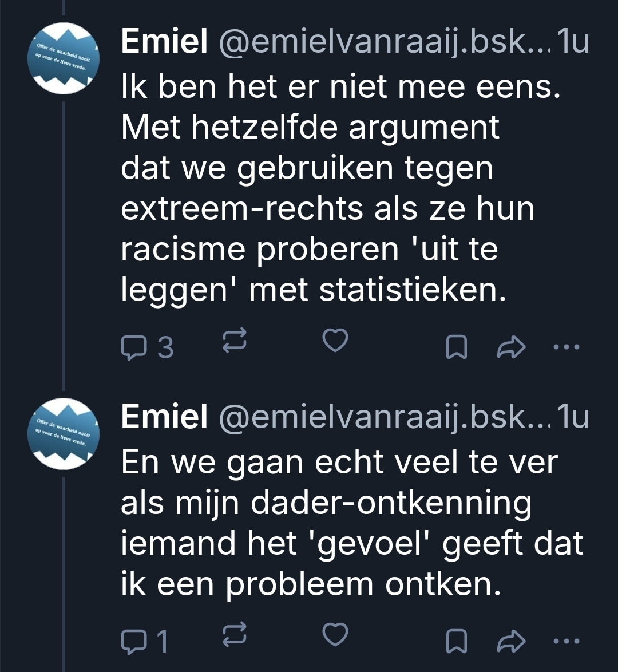The height and width of the screenshot is (672, 618).
Task: Open more options for first post
Action: point(568,346)
